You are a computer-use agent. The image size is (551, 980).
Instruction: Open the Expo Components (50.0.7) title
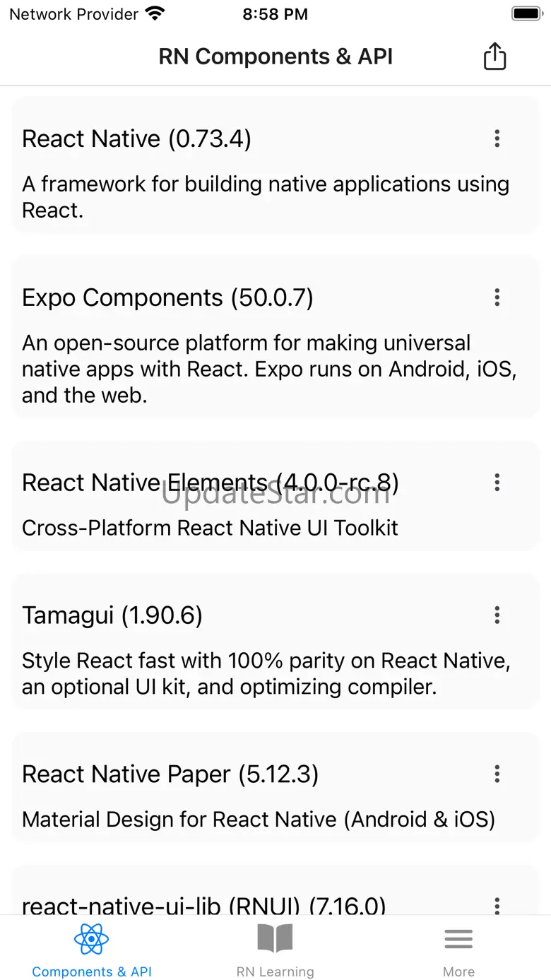[167, 297]
